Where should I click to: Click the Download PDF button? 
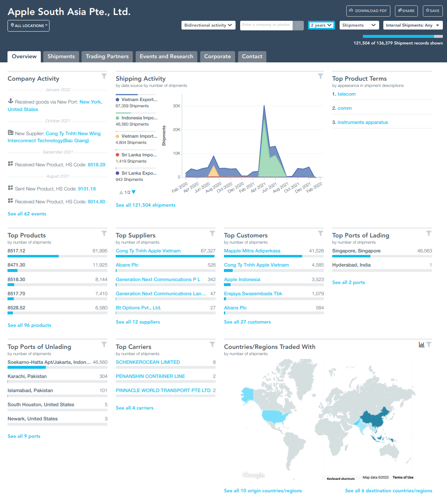(368, 11)
